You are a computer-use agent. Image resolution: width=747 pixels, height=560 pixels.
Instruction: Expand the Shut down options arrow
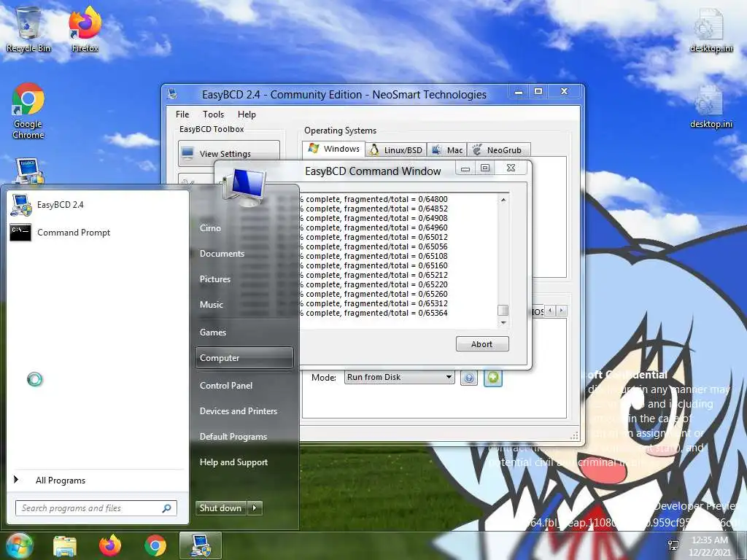point(255,508)
